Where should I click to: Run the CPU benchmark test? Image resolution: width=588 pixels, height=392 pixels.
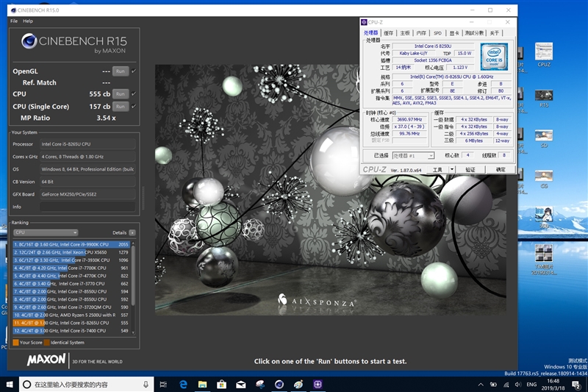[x=121, y=94]
